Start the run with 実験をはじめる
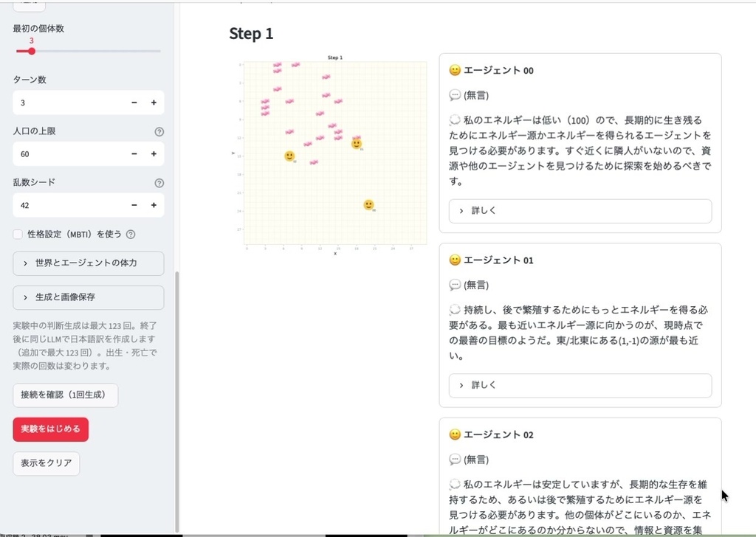 [x=51, y=429]
